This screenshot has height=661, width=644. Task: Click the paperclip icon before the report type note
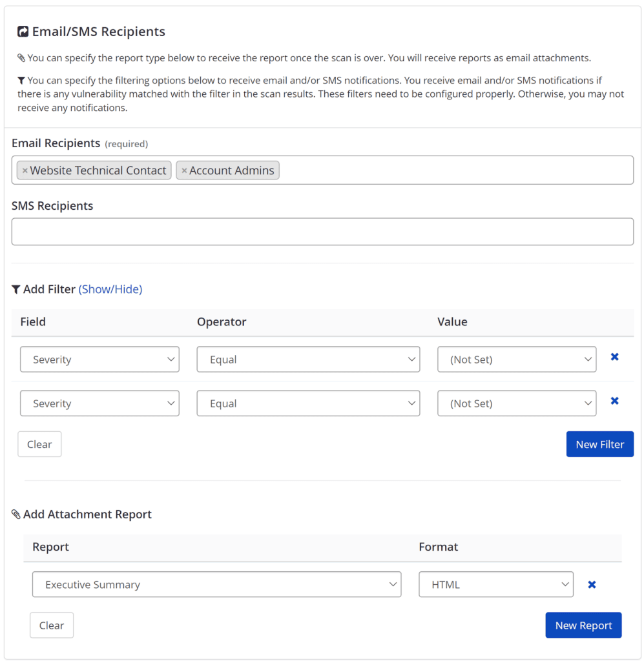pyautogui.click(x=22, y=57)
